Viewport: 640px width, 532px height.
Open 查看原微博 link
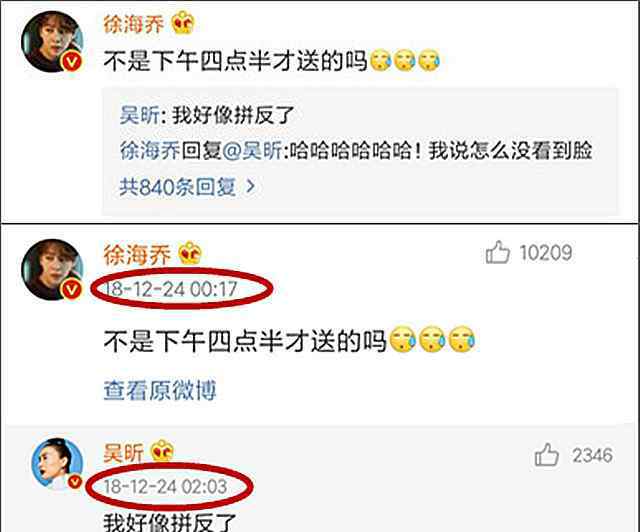[x=160, y=390]
